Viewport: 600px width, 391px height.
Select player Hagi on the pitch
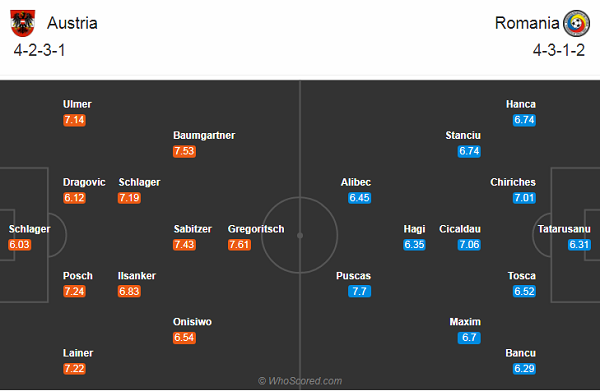(414, 229)
